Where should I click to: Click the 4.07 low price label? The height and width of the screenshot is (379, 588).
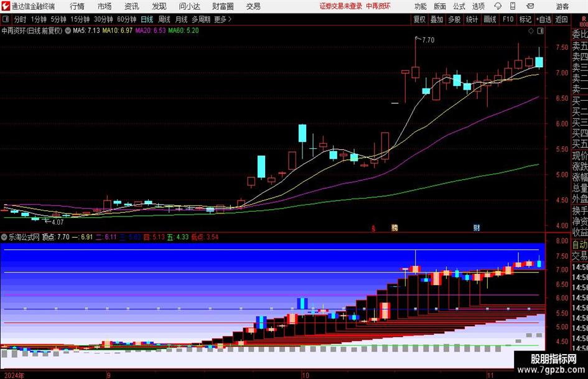click(x=58, y=222)
